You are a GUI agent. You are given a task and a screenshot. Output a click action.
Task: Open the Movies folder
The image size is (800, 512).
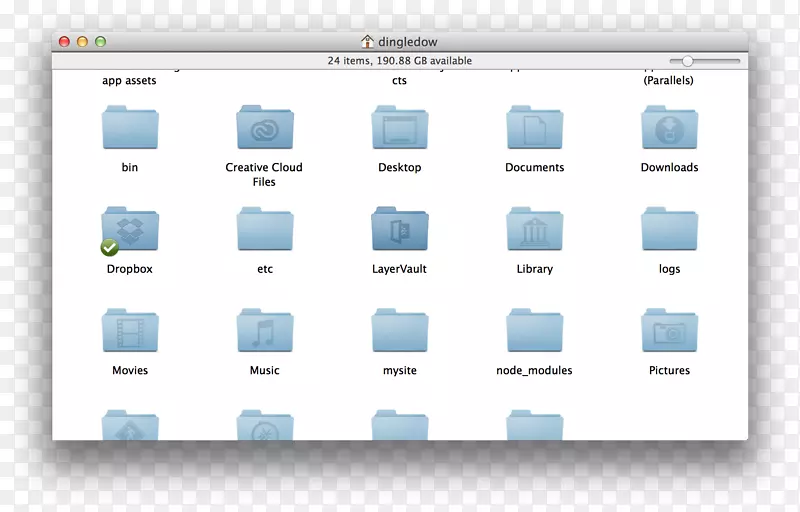click(130, 331)
